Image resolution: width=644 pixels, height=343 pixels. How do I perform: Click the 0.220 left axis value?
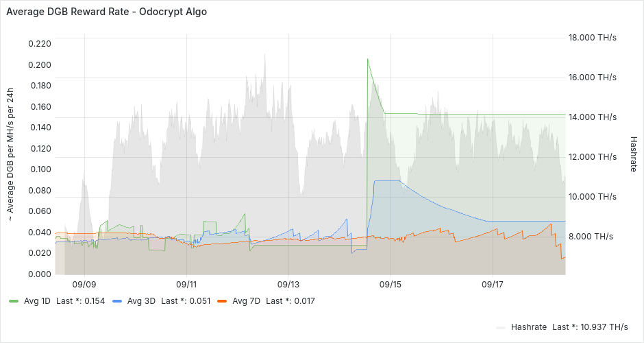pos(40,44)
